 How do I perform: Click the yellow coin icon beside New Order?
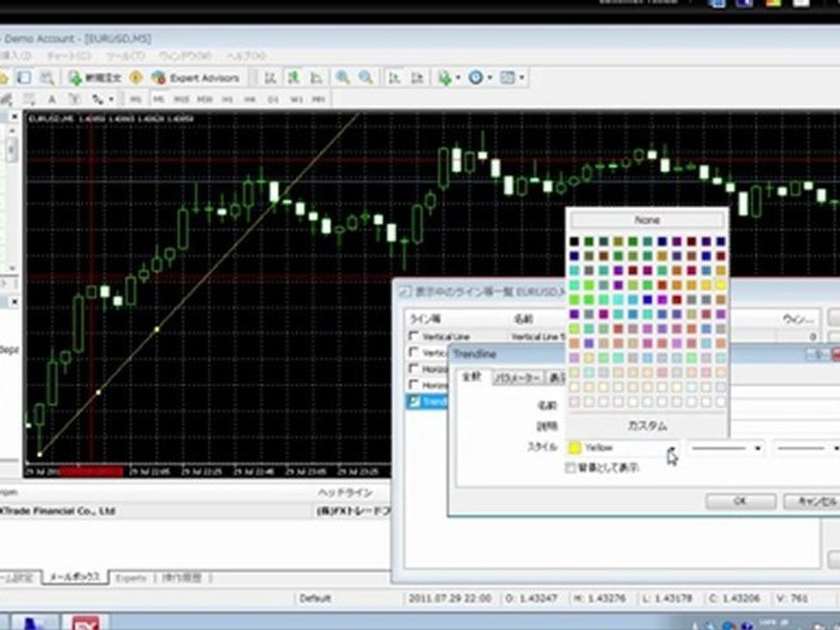tap(136, 78)
